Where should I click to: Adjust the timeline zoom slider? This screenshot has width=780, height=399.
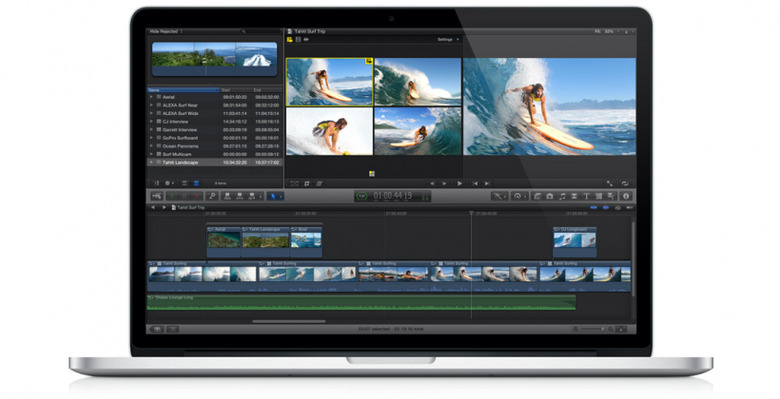click(x=592, y=329)
